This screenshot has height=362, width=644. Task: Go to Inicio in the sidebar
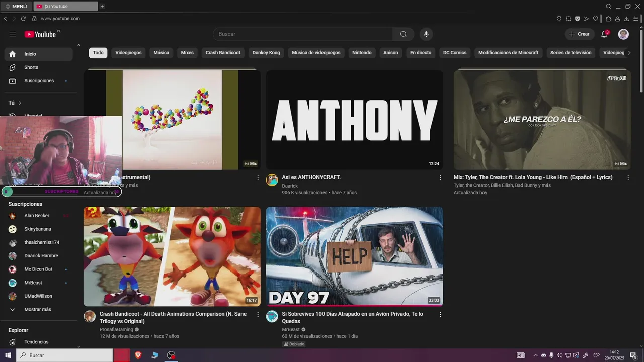point(38,54)
